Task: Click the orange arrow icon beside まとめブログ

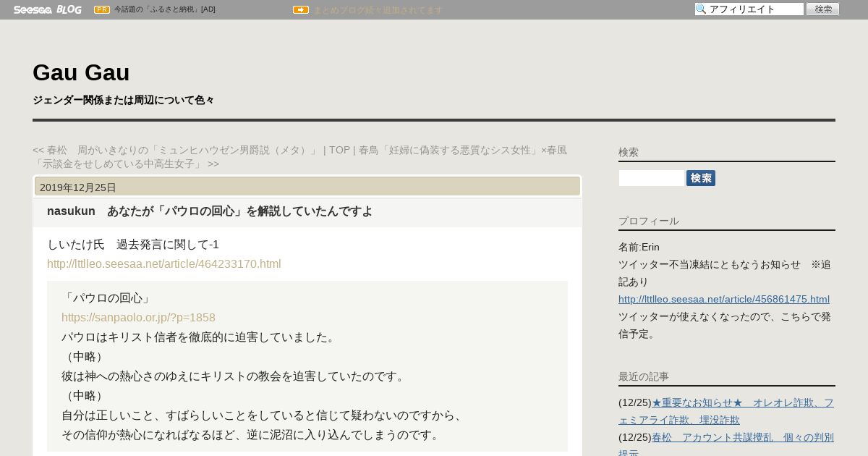Action: point(301,9)
